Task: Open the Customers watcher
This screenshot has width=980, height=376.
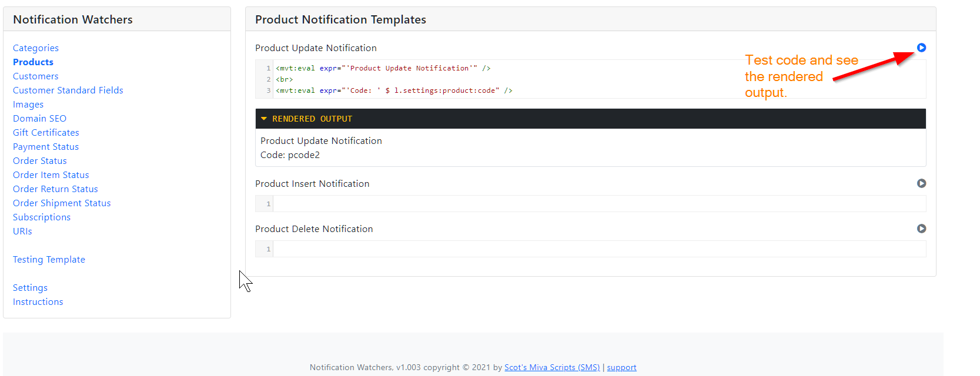Action: [x=36, y=76]
